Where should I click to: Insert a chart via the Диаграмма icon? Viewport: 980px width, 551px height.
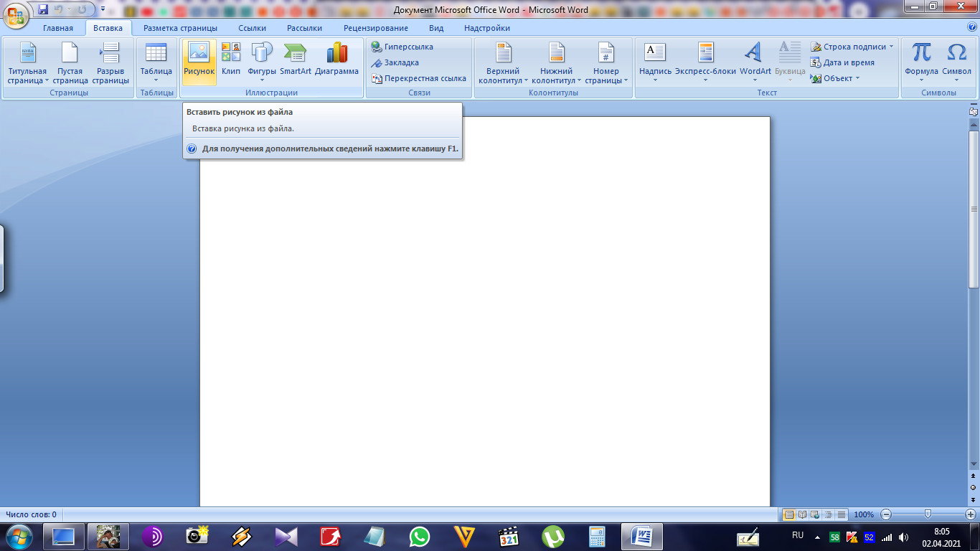click(x=336, y=62)
